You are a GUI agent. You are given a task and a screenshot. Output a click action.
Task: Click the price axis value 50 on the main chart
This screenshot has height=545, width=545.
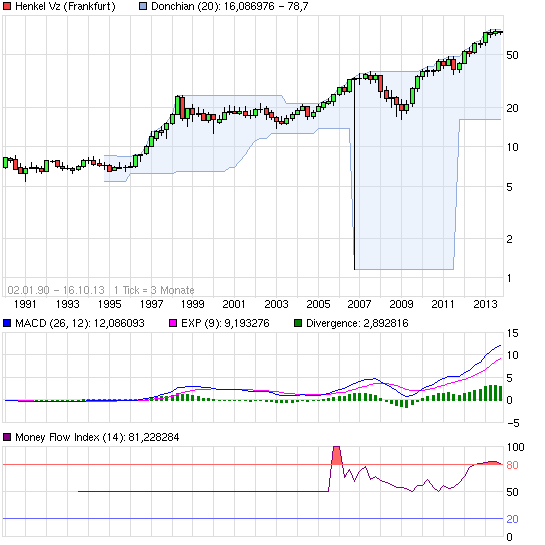tap(512, 55)
